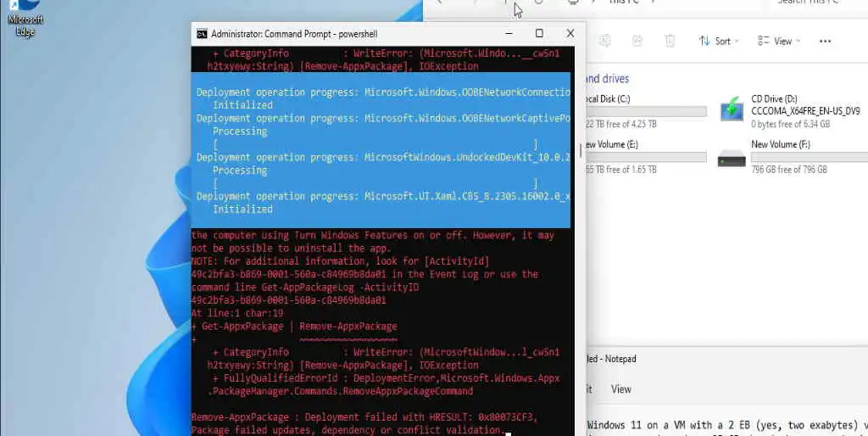Screen dimensions: 868x436
Task: Click the 'Administrator: Command Prompt - powershell' title
Action: pyautogui.click(x=294, y=34)
